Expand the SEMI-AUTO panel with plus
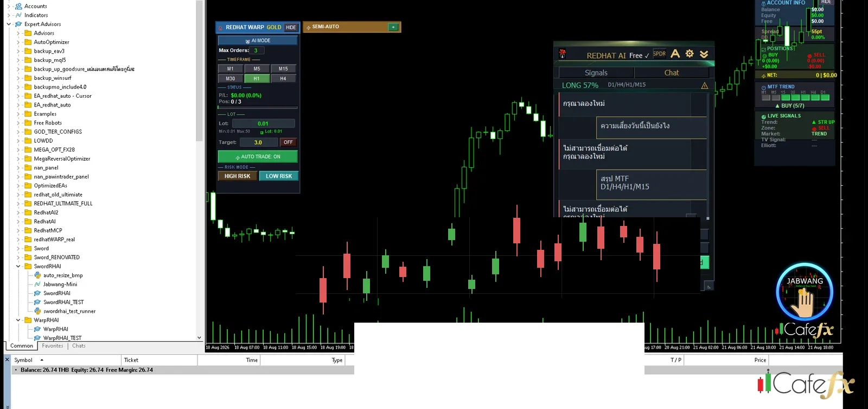Screen dimensions: 868x409 (x=393, y=27)
